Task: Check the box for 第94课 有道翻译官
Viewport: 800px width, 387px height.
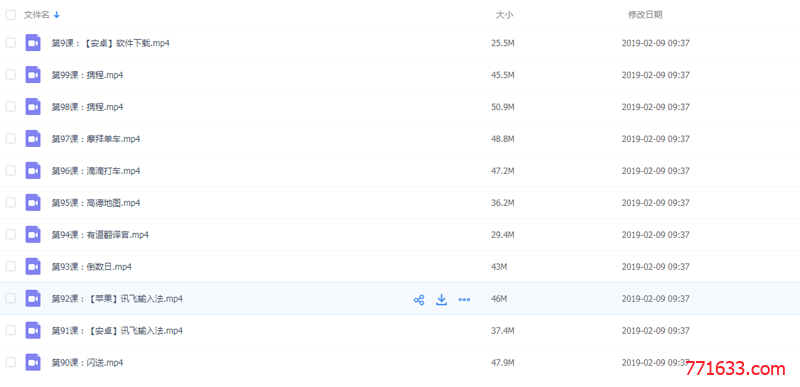Action: click(x=11, y=235)
